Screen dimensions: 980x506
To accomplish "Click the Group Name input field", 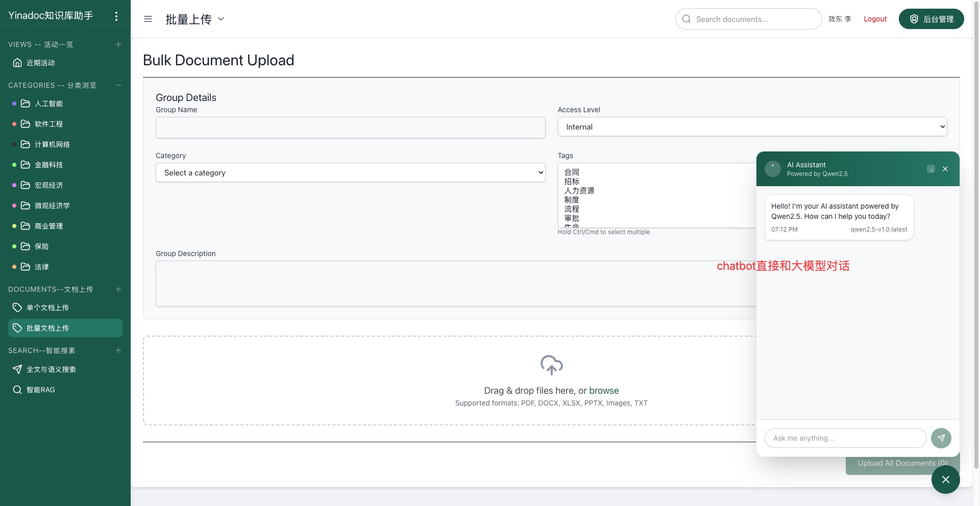I will point(350,128).
